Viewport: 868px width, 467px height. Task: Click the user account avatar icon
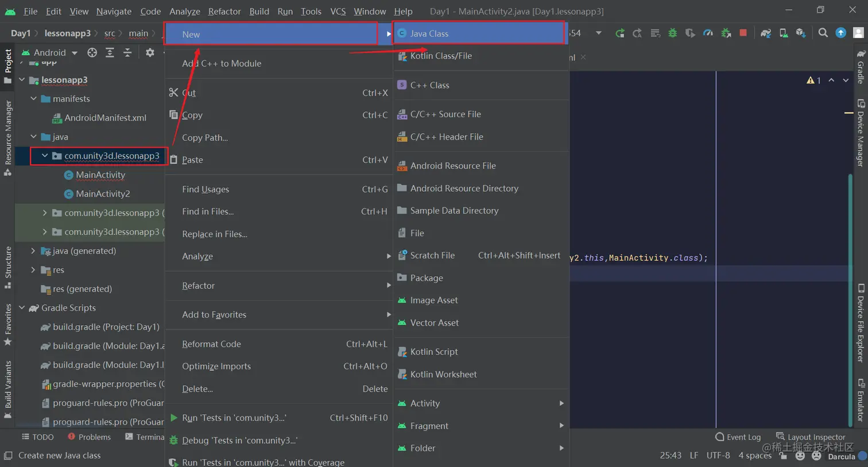[858, 33]
